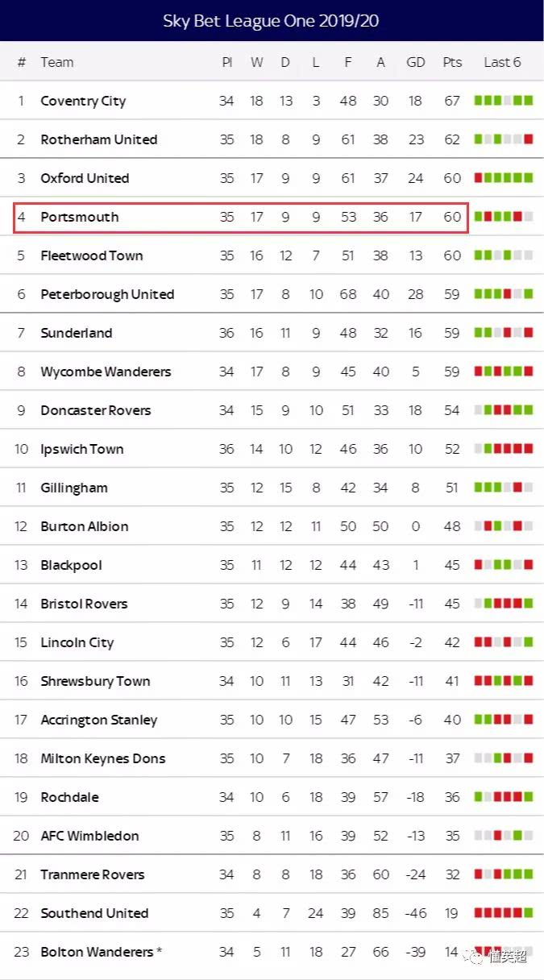Click Oxford United's Last 6 form squares
The height and width of the screenshot is (980, 544).
[504, 178]
